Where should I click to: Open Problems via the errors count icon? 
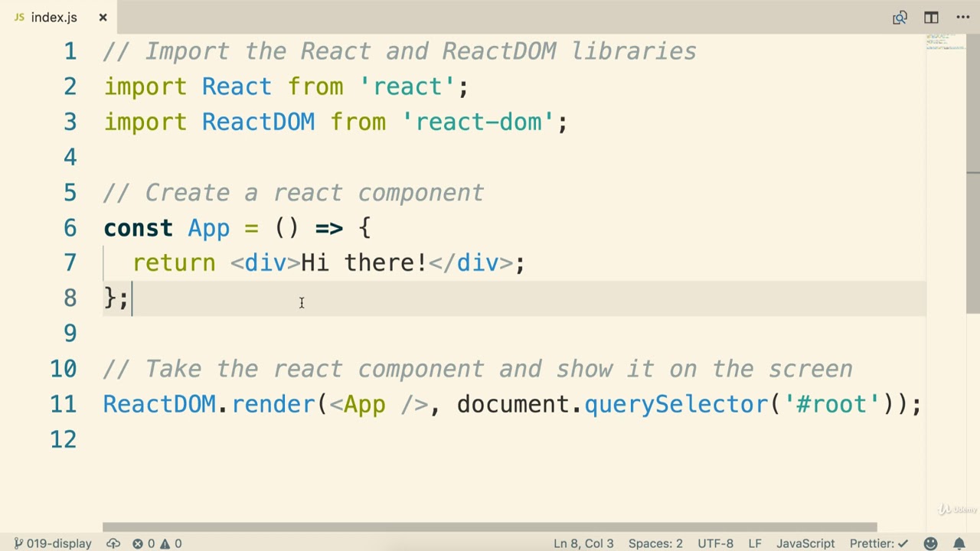(x=138, y=543)
